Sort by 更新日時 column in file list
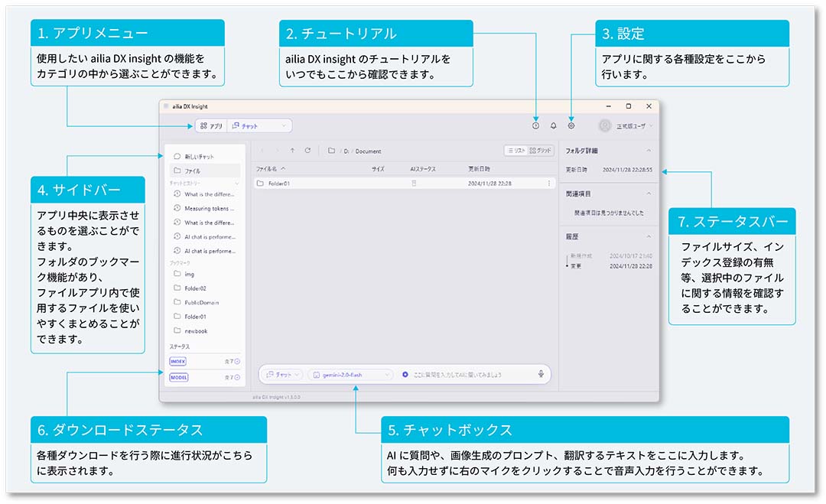Screen dimensions: 826x504 click(x=480, y=168)
